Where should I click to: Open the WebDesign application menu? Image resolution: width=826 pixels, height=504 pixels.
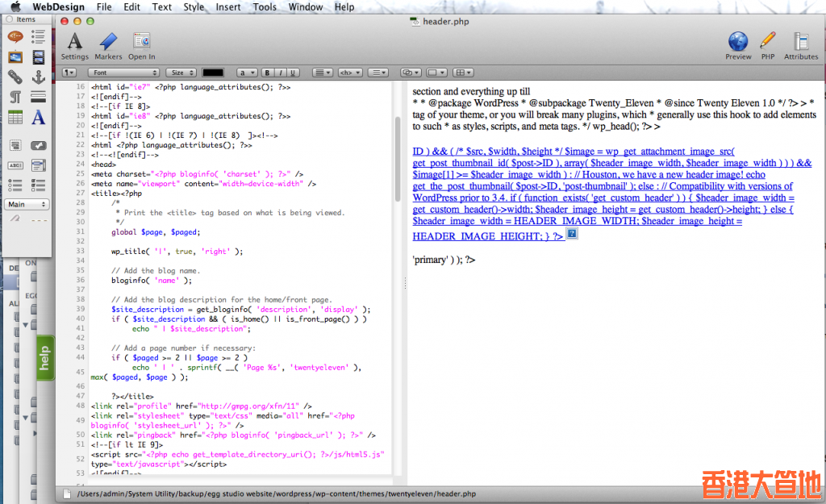coord(58,6)
